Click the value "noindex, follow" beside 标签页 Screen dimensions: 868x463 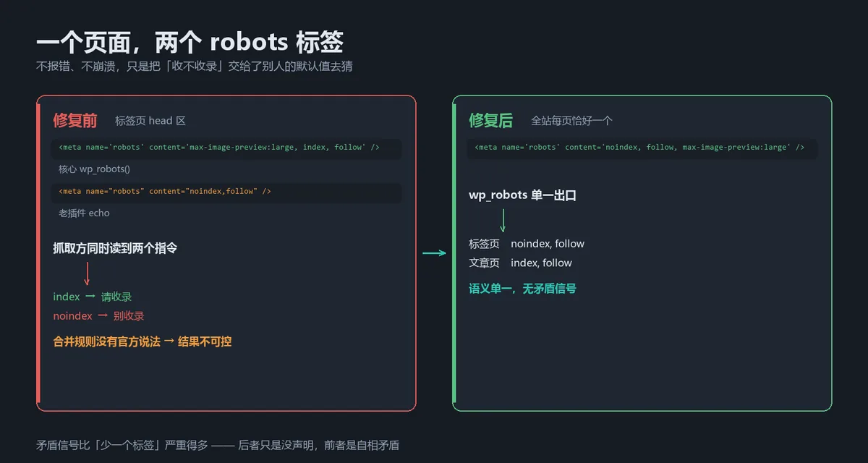coord(548,244)
